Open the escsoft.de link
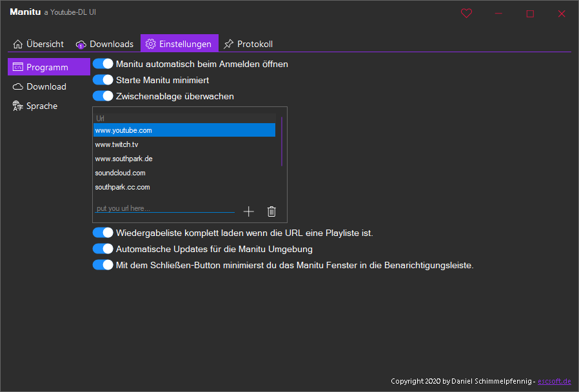Image resolution: width=579 pixels, height=392 pixels. point(555,381)
